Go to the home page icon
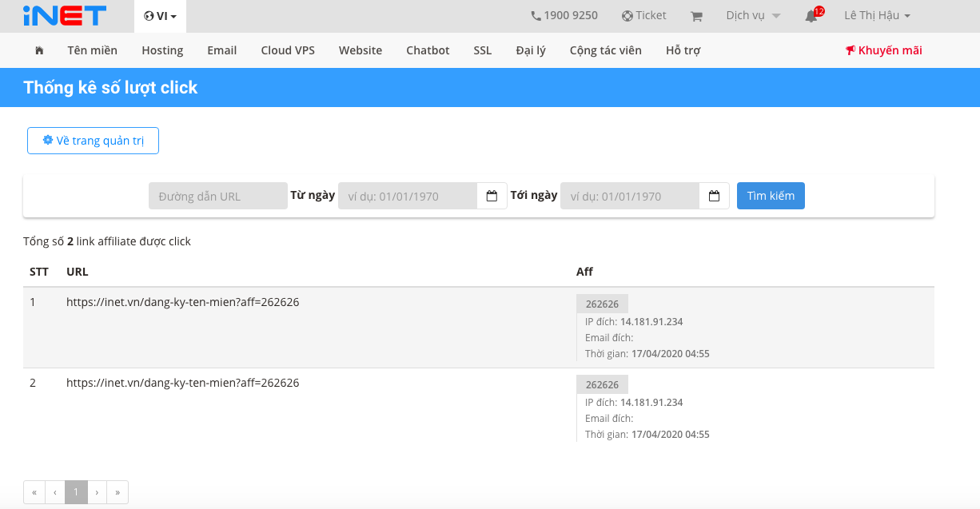Screen dimensions: 980x509 coord(39,50)
